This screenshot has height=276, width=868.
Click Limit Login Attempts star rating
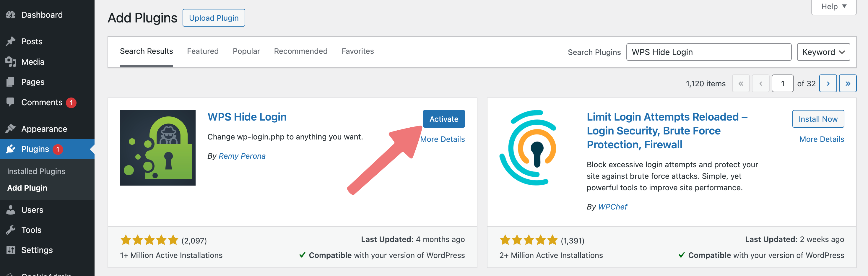point(529,240)
